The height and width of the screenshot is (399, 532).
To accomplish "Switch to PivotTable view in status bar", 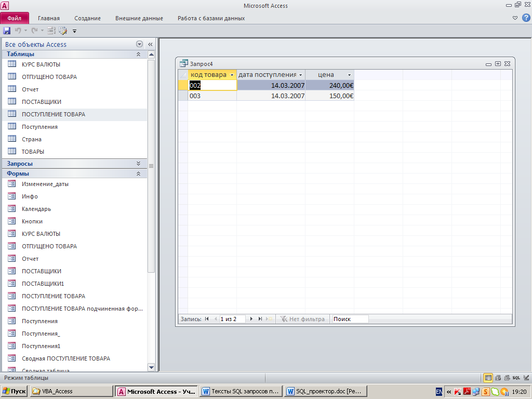I will 498,378.
